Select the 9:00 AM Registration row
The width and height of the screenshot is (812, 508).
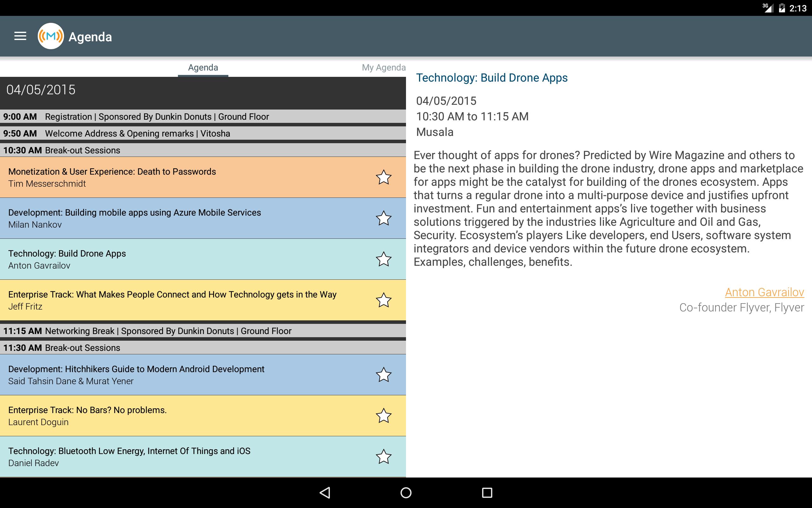point(203,117)
